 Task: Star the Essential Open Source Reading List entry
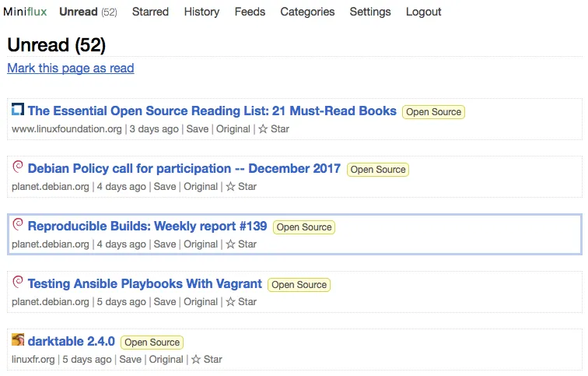[x=273, y=129]
